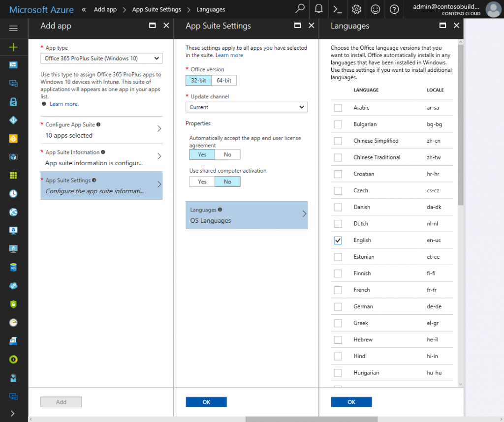
Task: Click the green circle billing icon
Action: pyautogui.click(x=13, y=360)
